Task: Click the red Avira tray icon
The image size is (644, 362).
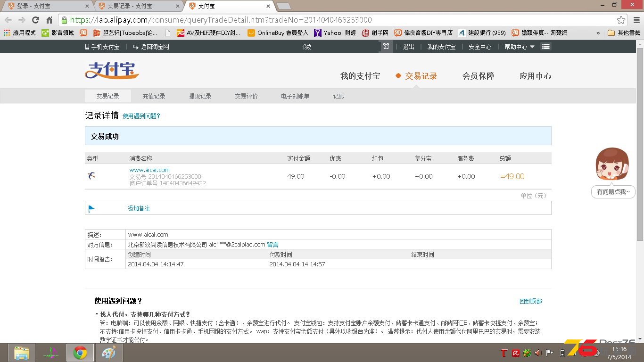Action: coord(516,353)
